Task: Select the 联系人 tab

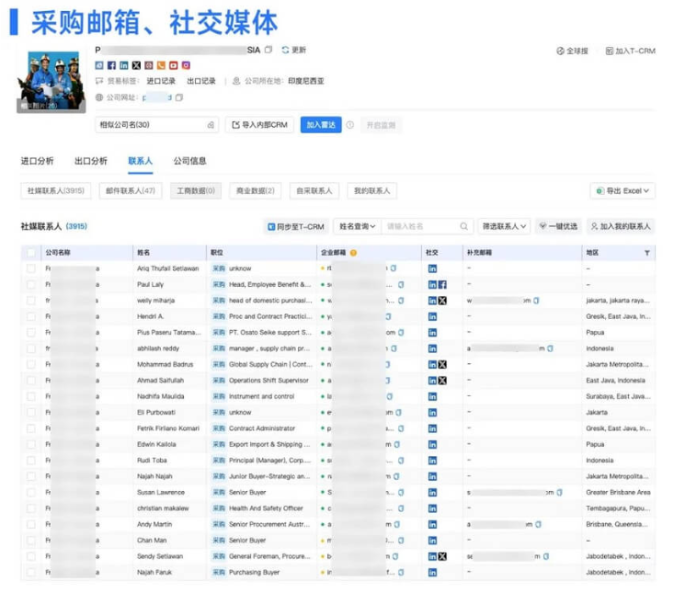Action: [141, 161]
